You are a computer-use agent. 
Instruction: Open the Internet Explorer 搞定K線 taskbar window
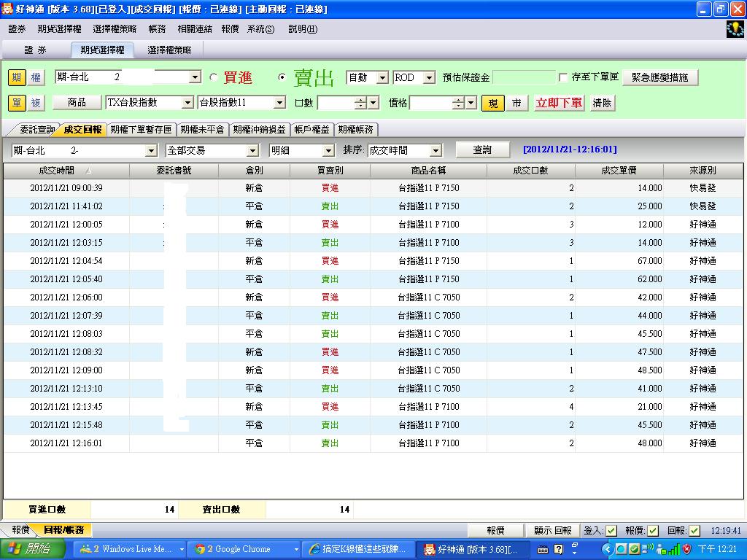tap(358, 550)
